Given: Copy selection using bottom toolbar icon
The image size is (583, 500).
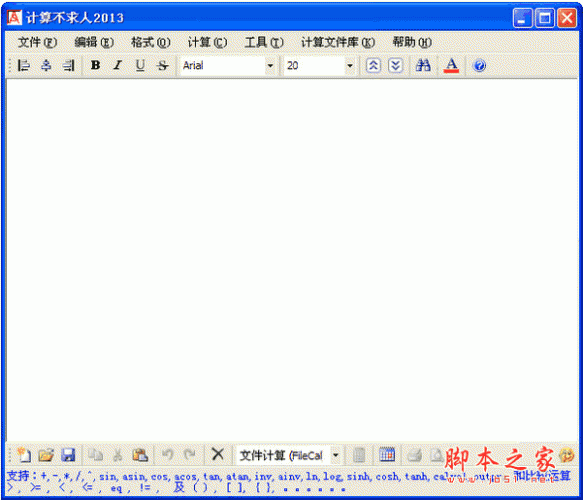Looking at the screenshot, I should click(96, 455).
